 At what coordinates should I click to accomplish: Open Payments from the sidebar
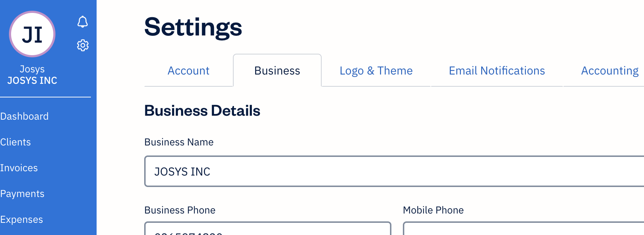click(22, 194)
